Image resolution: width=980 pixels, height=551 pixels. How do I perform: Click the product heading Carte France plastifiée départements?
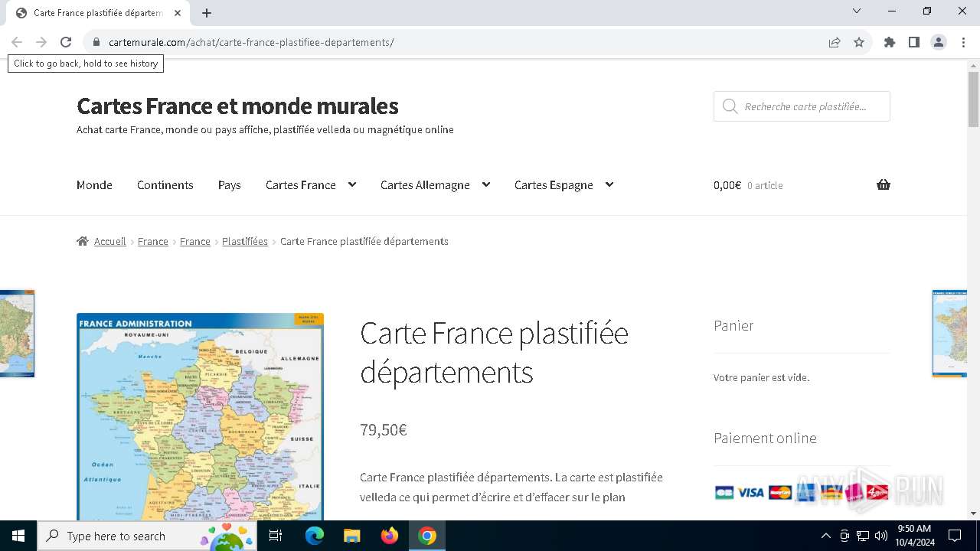(x=494, y=352)
